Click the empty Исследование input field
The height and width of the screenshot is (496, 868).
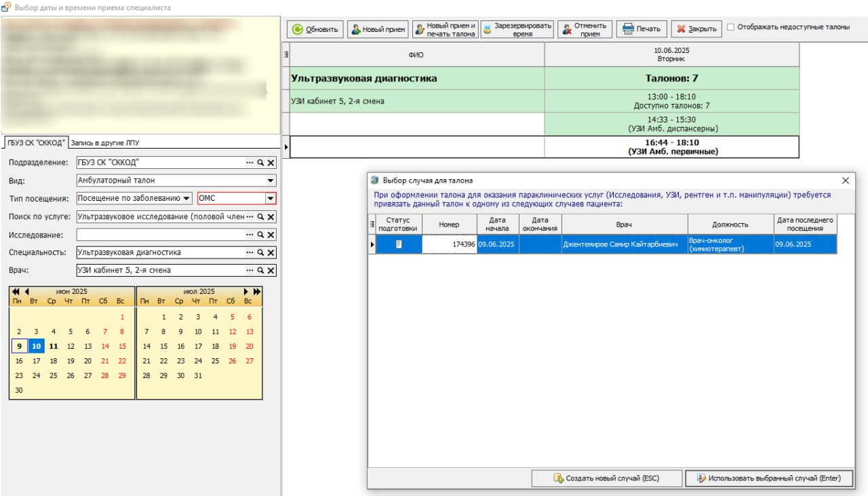[161, 235]
